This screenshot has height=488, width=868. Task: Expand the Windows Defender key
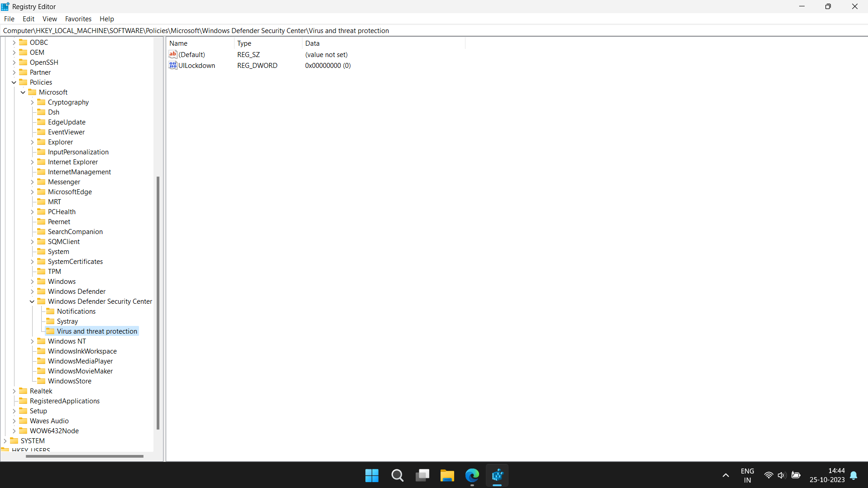32,291
